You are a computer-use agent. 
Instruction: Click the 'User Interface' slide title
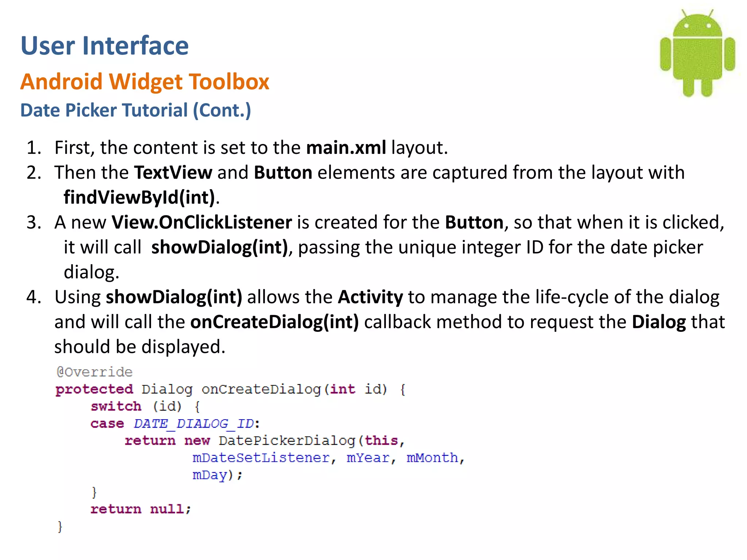(105, 46)
